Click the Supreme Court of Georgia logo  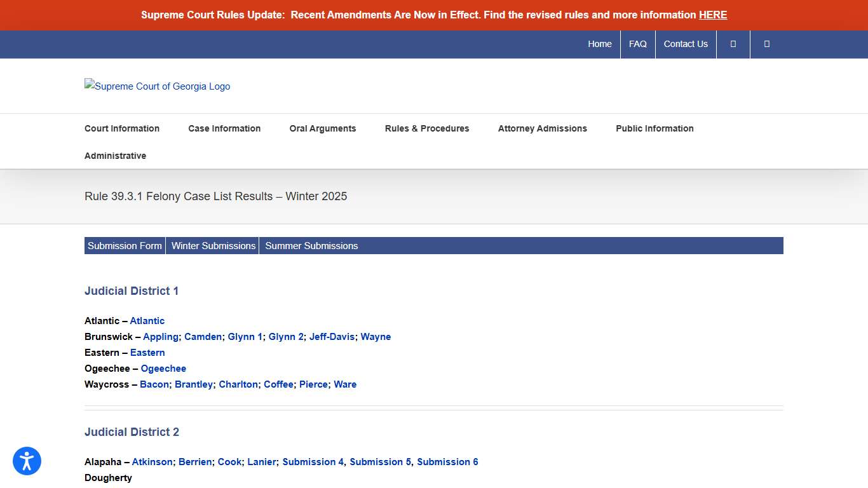(157, 86)
